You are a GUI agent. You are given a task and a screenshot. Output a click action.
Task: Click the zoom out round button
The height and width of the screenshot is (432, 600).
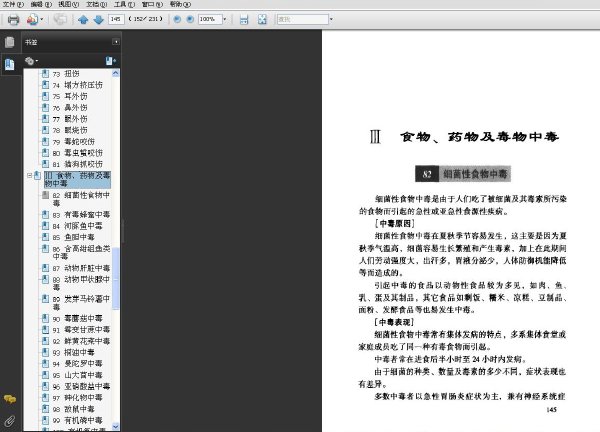tap(177, 19)
